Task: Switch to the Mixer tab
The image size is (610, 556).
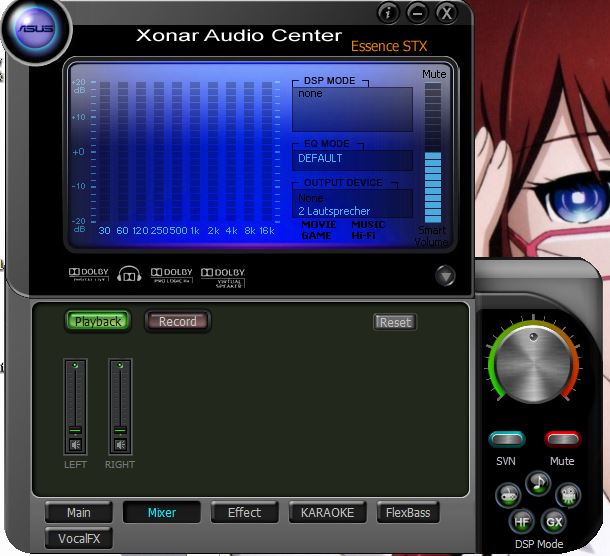Action: (x=161, y=512)
